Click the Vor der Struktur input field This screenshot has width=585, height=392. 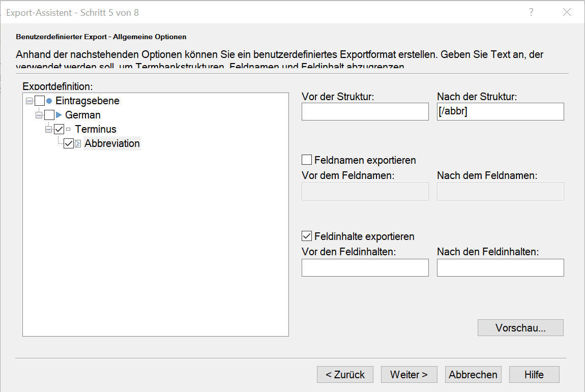click(x=365, y=111)
